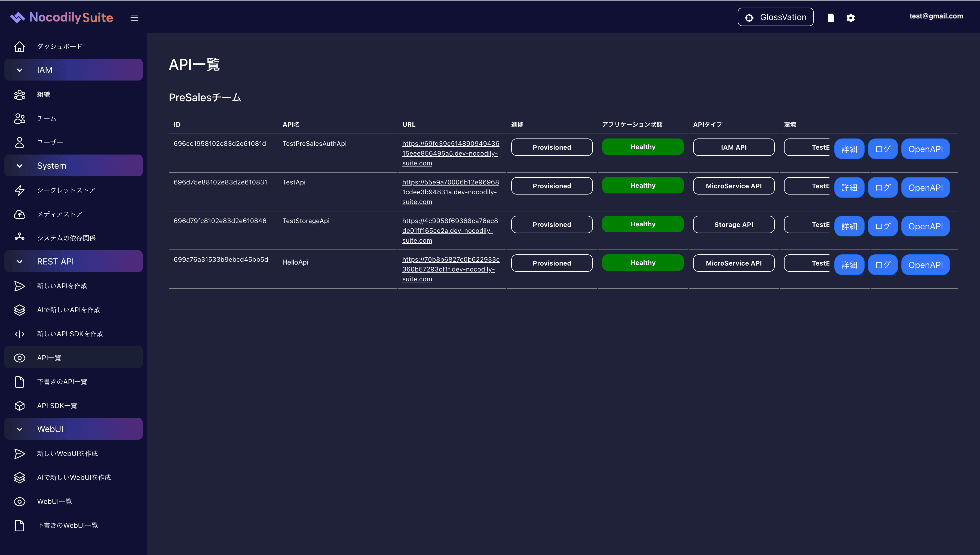Click the API SDK一覧 box icon
Viewport: 980px width, 555px height.
click(x=20, y=406)
